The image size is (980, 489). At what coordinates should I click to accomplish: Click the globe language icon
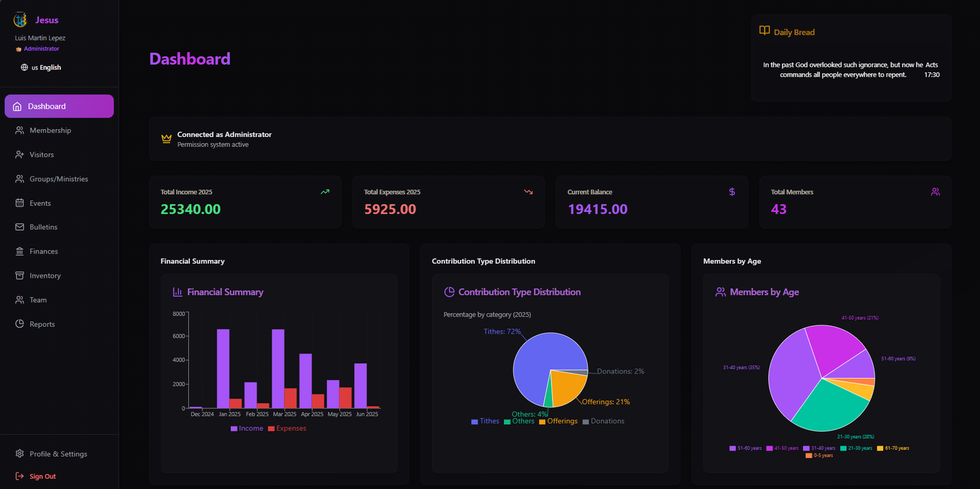(x=24, y=67)
